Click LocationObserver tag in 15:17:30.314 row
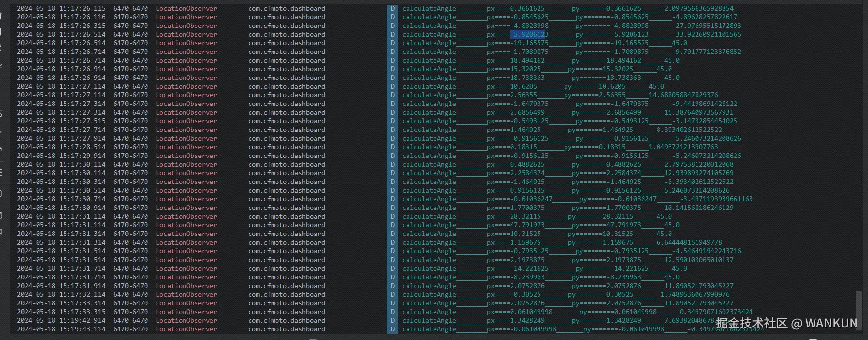This screenshot has height=340, width=868. 186,182
